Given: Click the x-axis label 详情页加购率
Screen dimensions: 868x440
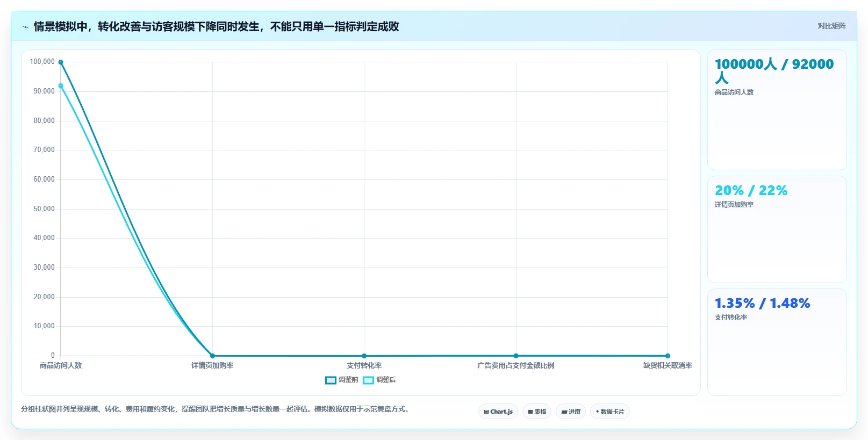Looking at the screenshot, I should click(212, 365).
